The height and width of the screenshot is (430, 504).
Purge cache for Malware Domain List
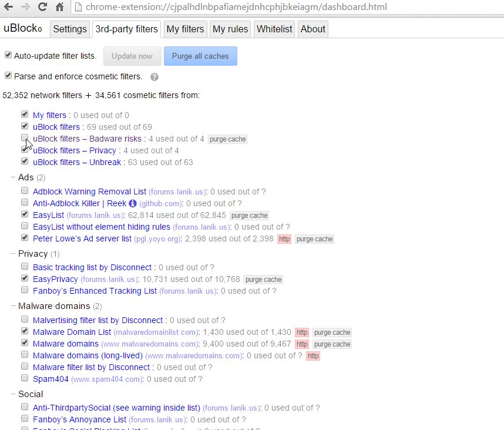pos(332,332)
